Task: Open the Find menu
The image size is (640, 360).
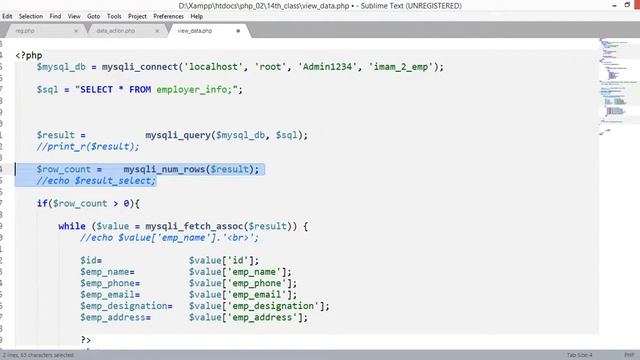Action: (x=55, y=16)
